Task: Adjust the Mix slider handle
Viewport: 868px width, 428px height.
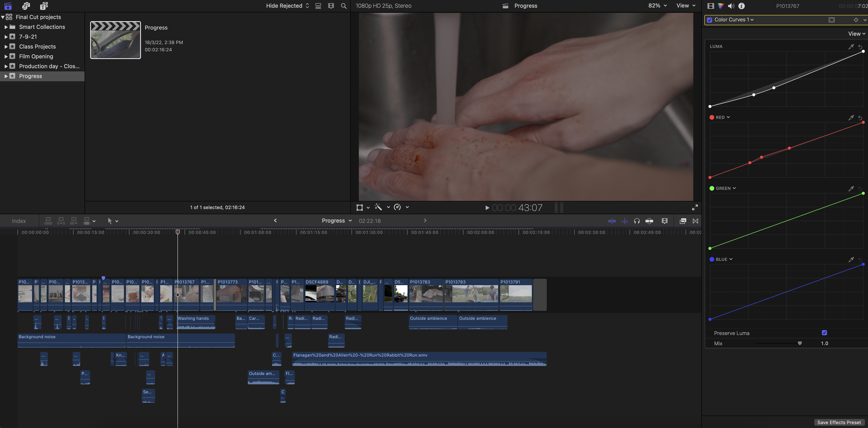Action: pyautogui.click(x=800, y=343)
